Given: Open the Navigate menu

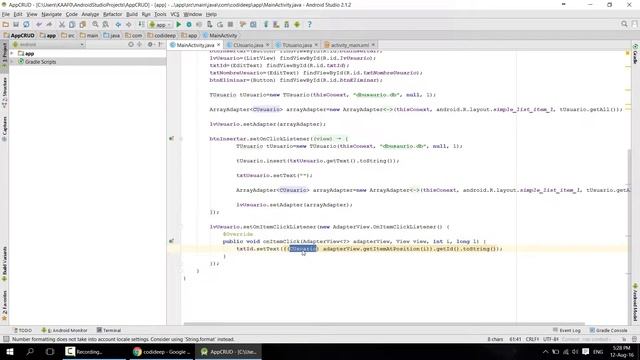Looking at the screenshot, I should coord(51,14).
